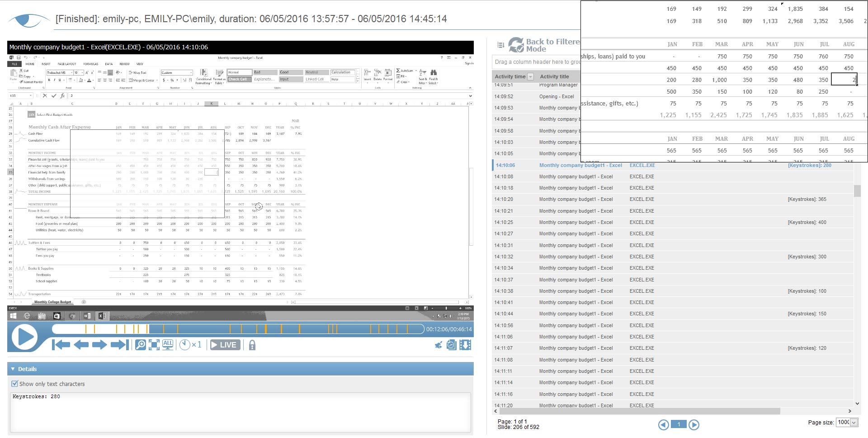The height and width of the screenshot is (438, 868).
Task: Sort by Activity time column header
Action: pos(510,76)
